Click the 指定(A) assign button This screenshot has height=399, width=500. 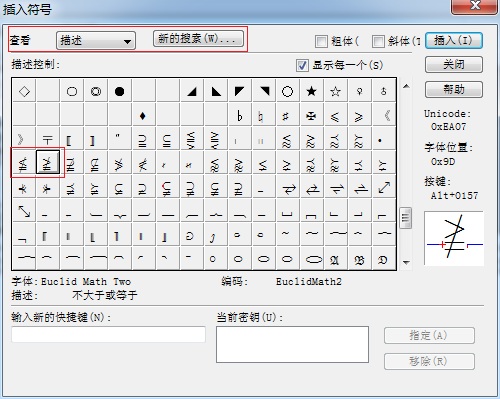click(x=429, y=335)
